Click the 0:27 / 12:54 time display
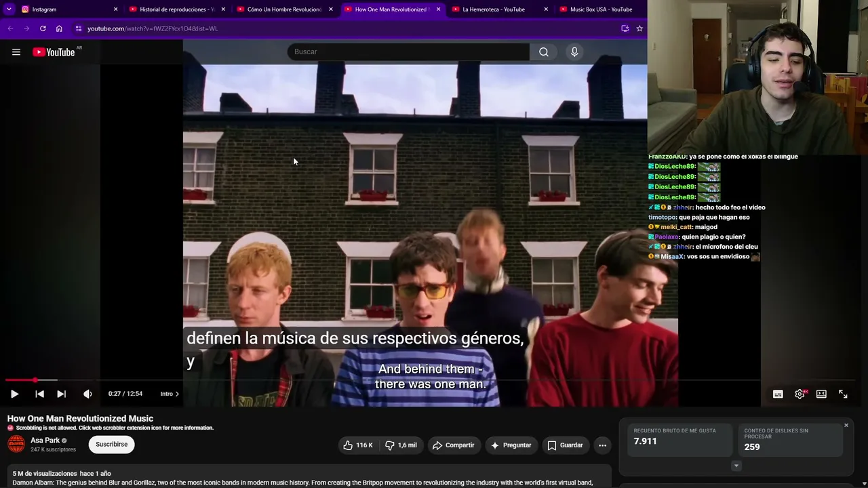The height and width of the screenshot is (488, 868). 125,394
